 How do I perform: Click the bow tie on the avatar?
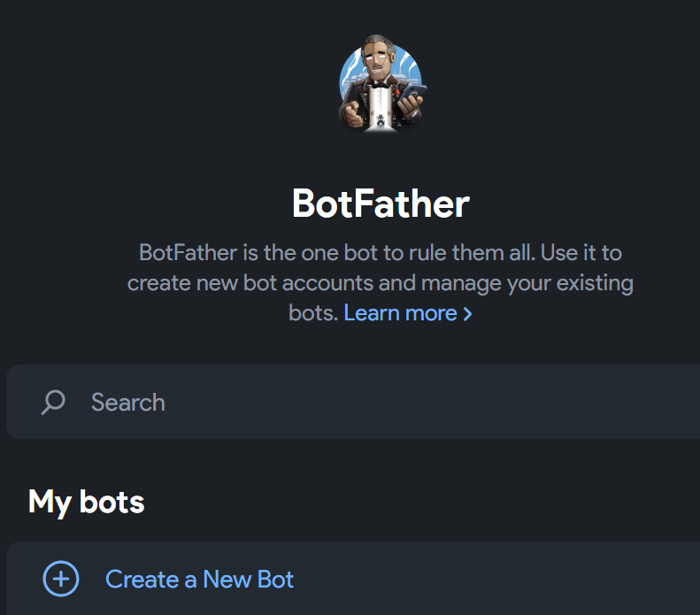click(381, 88)
